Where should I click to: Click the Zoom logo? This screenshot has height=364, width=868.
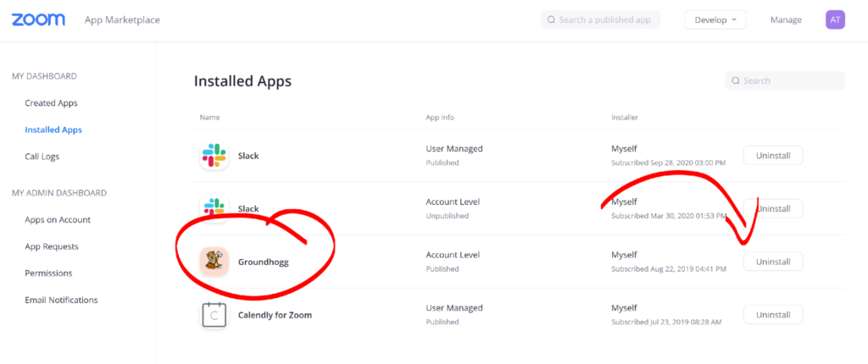tap(39, 19)
